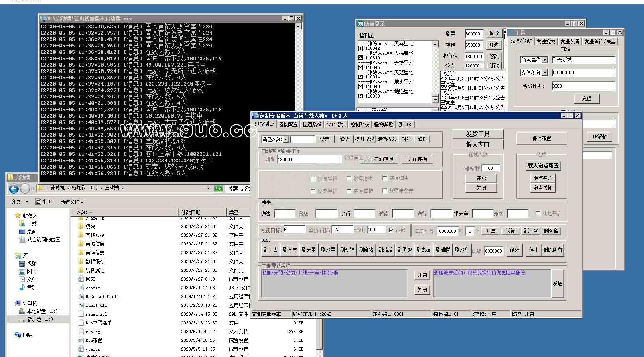Click the 载入泡点配置 button
Screen dimensions: 644x357
tap(543, 165)
